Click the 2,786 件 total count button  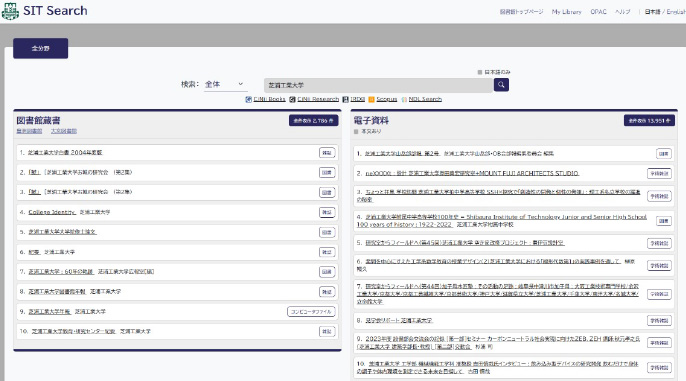click(313, 120)
